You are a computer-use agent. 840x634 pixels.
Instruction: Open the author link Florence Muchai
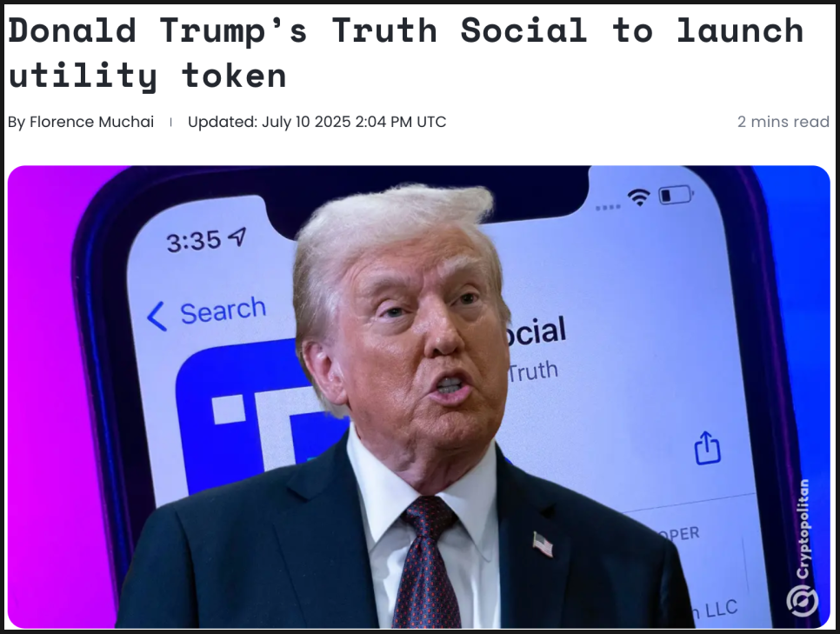91,122
